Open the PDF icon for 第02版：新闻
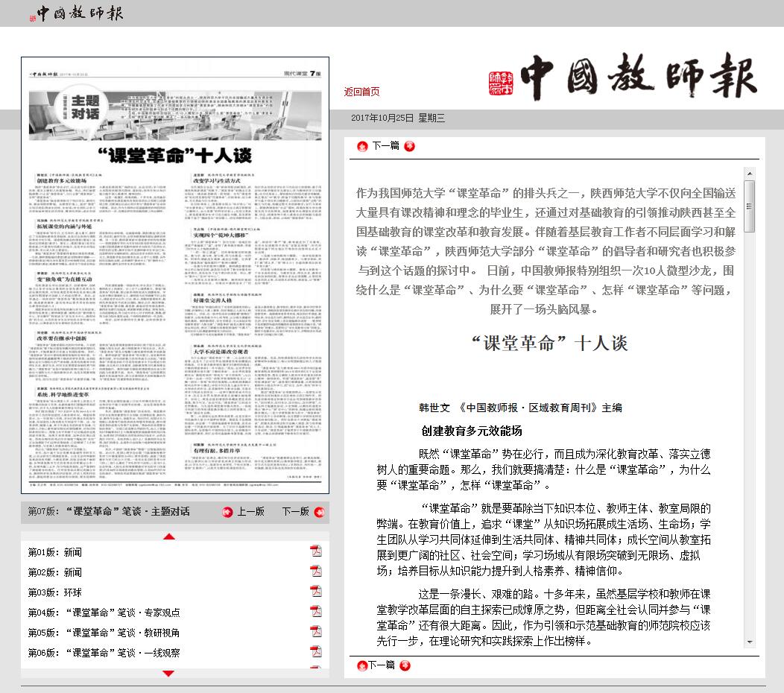Screen dimensions: 784x693 [316, 571]
